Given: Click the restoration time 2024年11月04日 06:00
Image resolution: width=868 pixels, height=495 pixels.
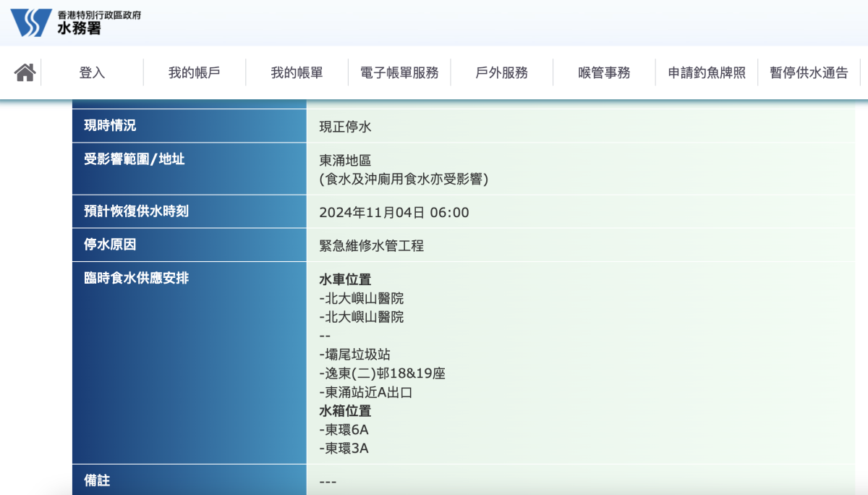Looking at the screenshot, I should click(394, 213).
